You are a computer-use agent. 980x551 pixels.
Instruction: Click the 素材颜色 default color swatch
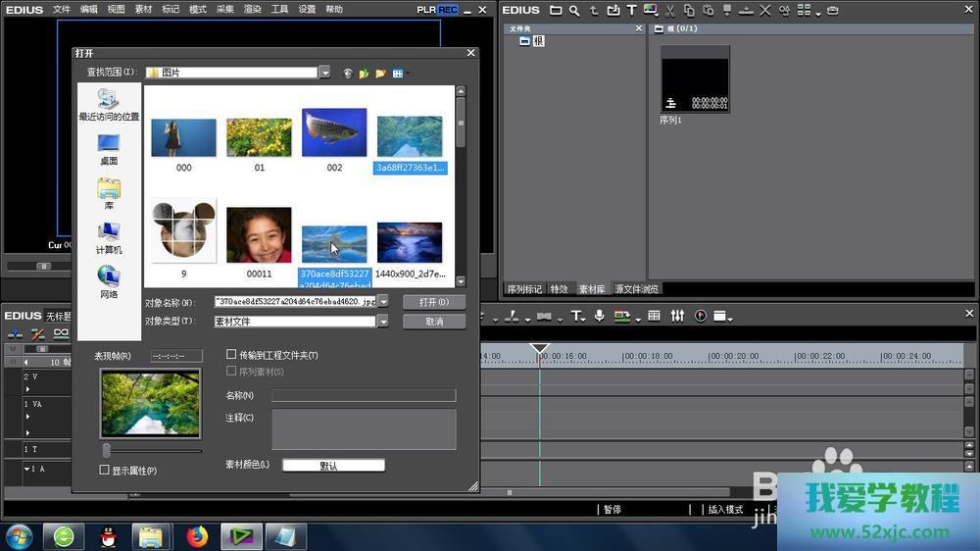tap(333, 466)
